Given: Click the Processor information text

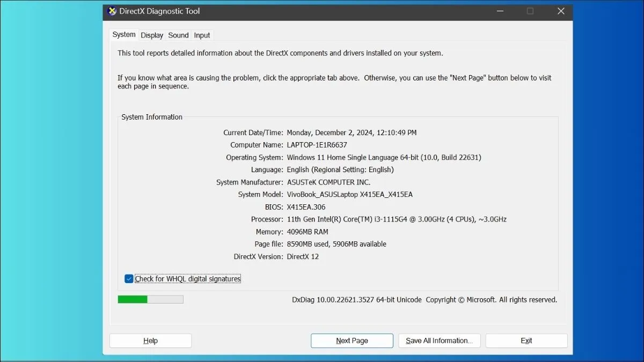Looking at the screenshot, I should 397,219.
